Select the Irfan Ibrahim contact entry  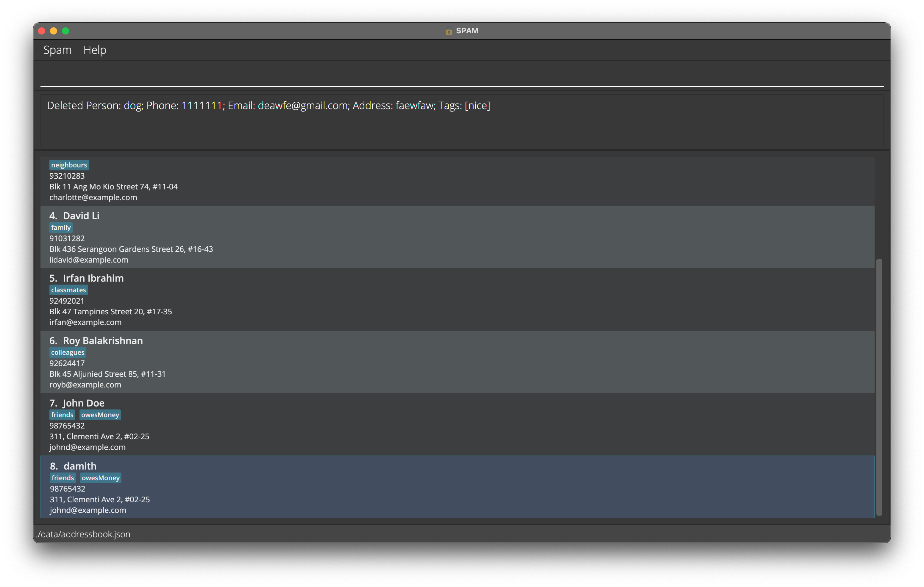tap(457, 299)
